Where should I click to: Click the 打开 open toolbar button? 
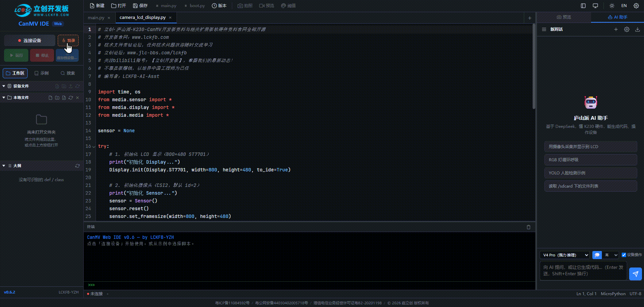[x=118, y=6]
